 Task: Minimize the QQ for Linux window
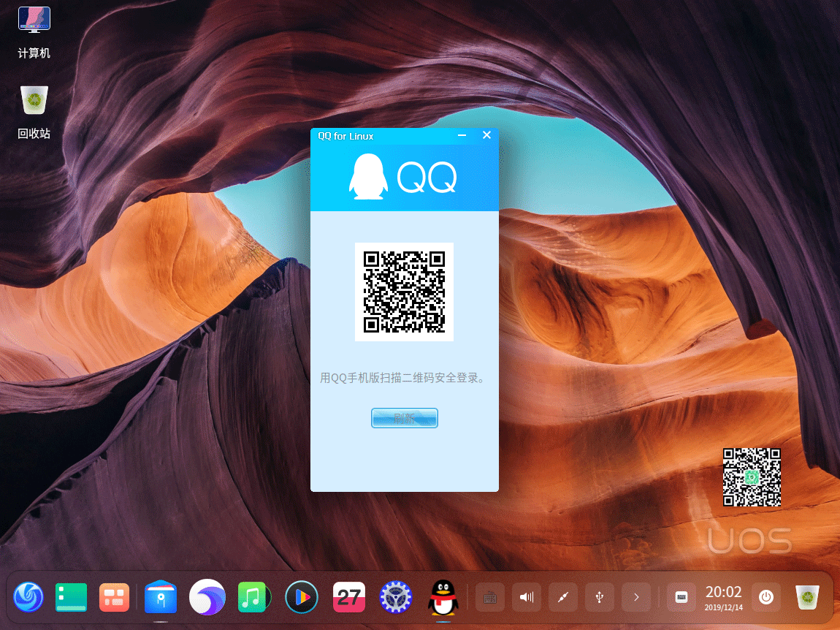462,136
